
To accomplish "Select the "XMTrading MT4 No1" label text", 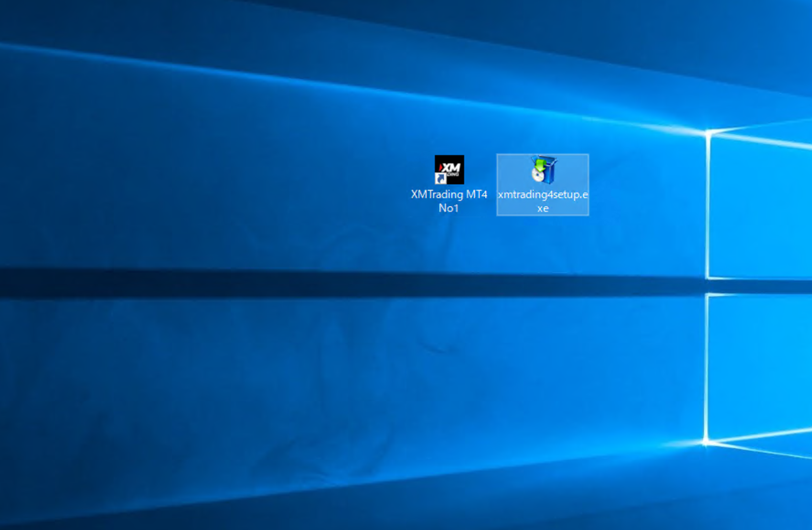I will [x=449, y=201].
